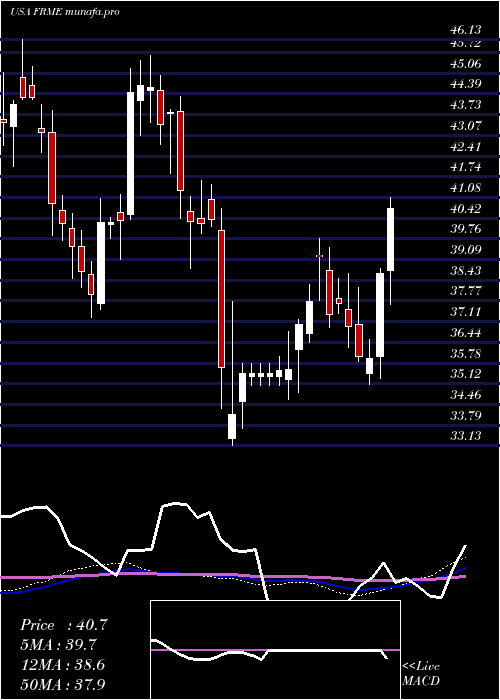
Task: Click the 5MA : 39.7 readout
Action: tap(59, 645)
